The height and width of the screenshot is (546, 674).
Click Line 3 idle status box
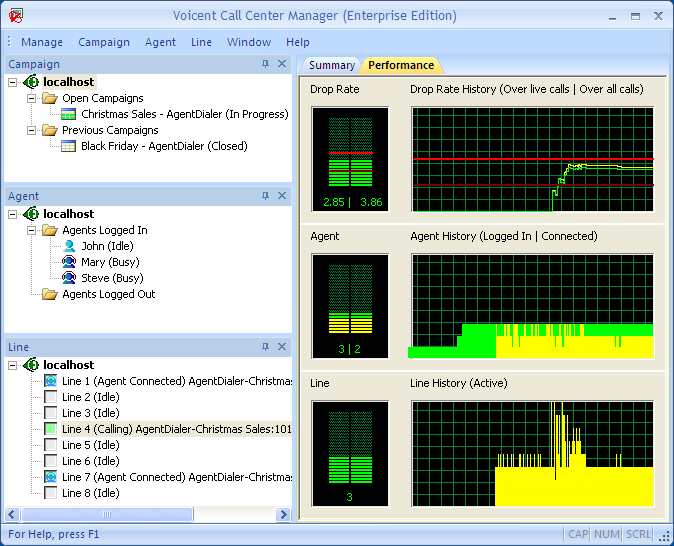pos(51,413)
